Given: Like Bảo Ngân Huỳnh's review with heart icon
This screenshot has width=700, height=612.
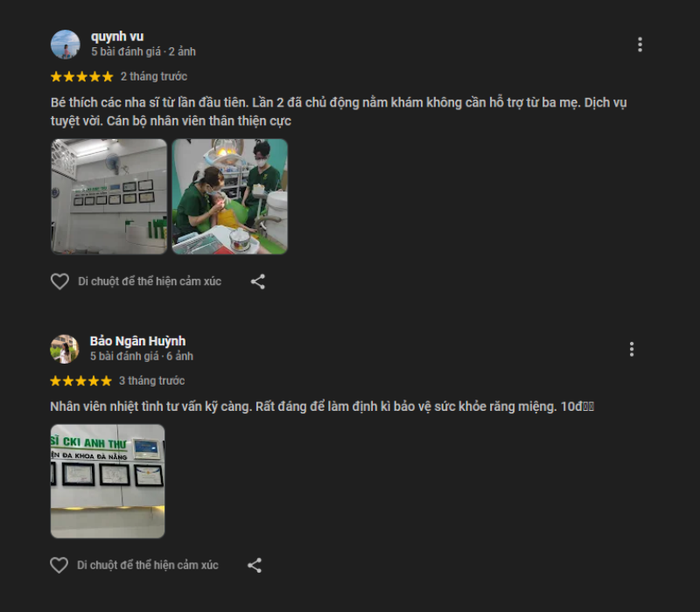Looking at the screenshot, I should tap(59, 565).
